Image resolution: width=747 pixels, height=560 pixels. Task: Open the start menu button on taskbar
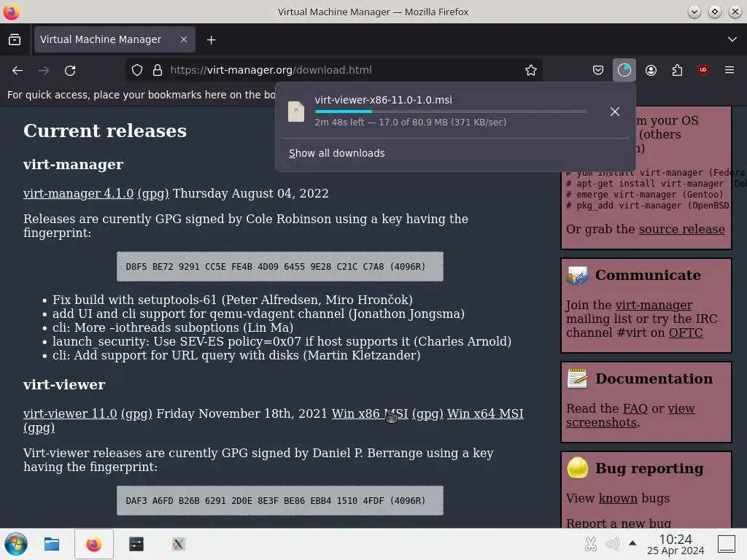(16, 544)
